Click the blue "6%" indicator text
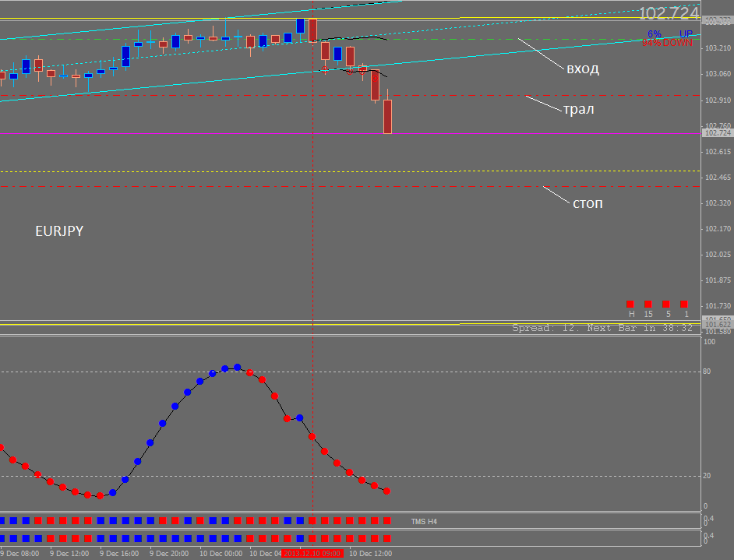This screenshot has width=734, height=560. 655,34
